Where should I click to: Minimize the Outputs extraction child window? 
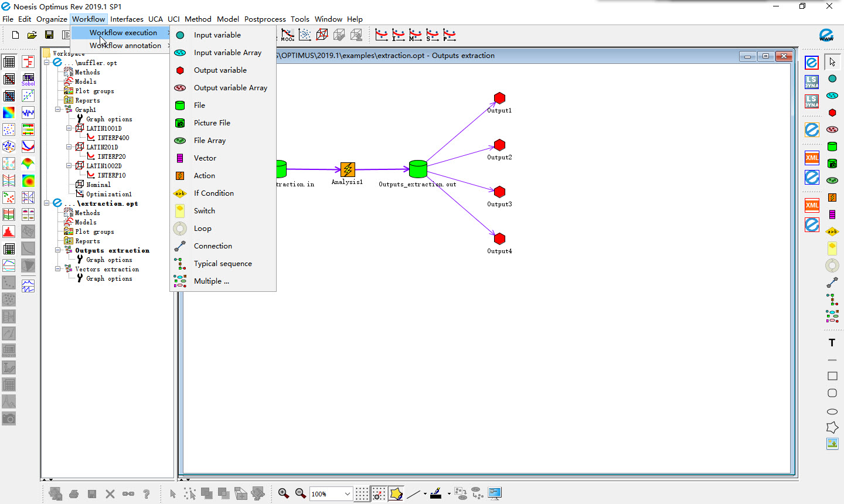(747, 56)
